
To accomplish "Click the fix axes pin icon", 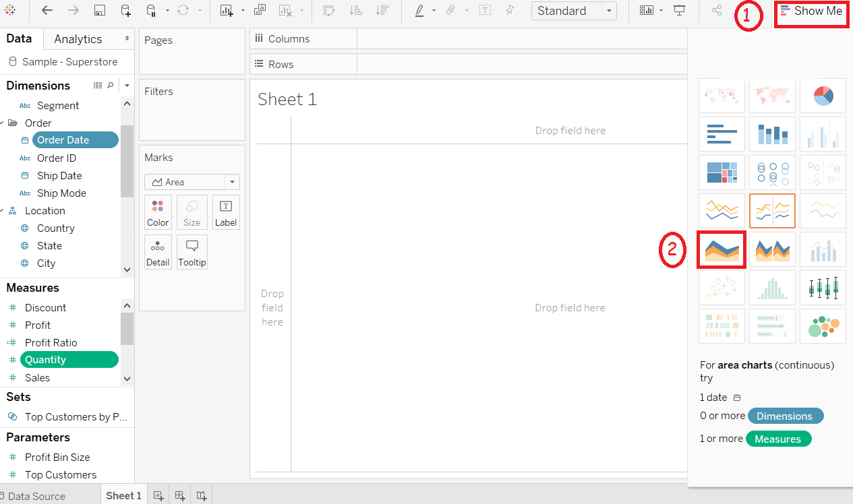I will pos(510,11).
